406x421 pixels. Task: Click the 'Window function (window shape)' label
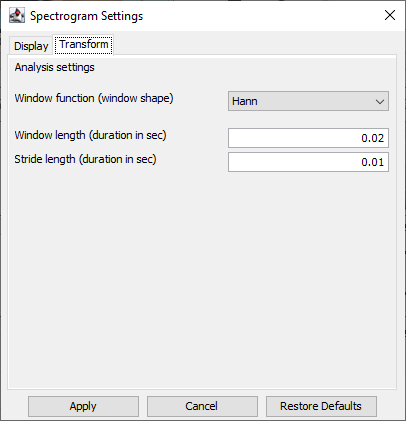click(x=94, y=98)
